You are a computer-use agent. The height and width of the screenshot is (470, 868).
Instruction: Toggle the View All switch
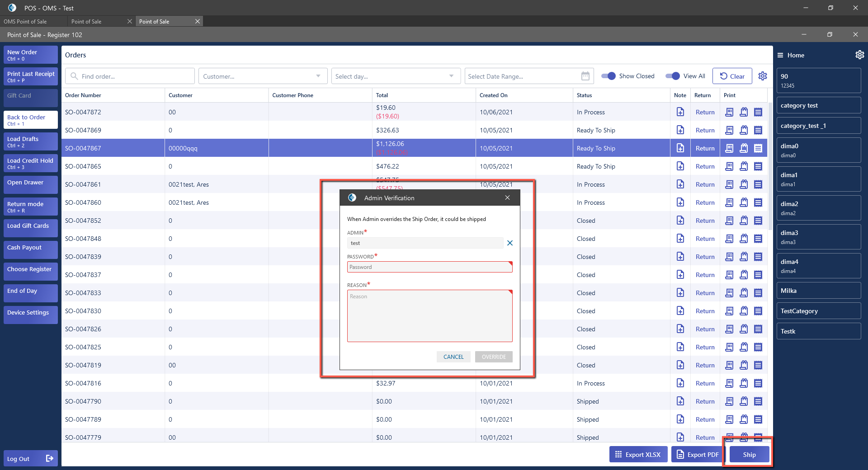pos(672,76)
